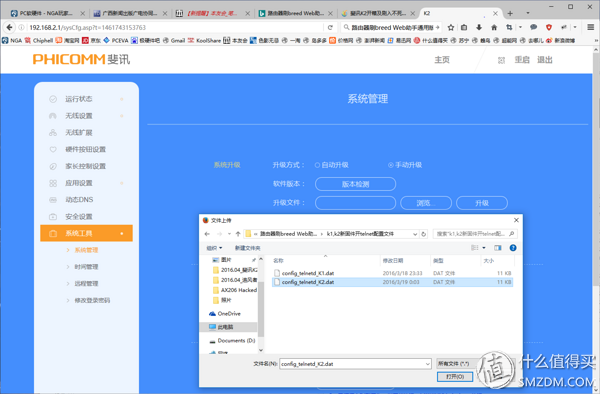Screen dimensions: 600x394
Task: Go back in the file upload dialog
Action: [207, 234]
